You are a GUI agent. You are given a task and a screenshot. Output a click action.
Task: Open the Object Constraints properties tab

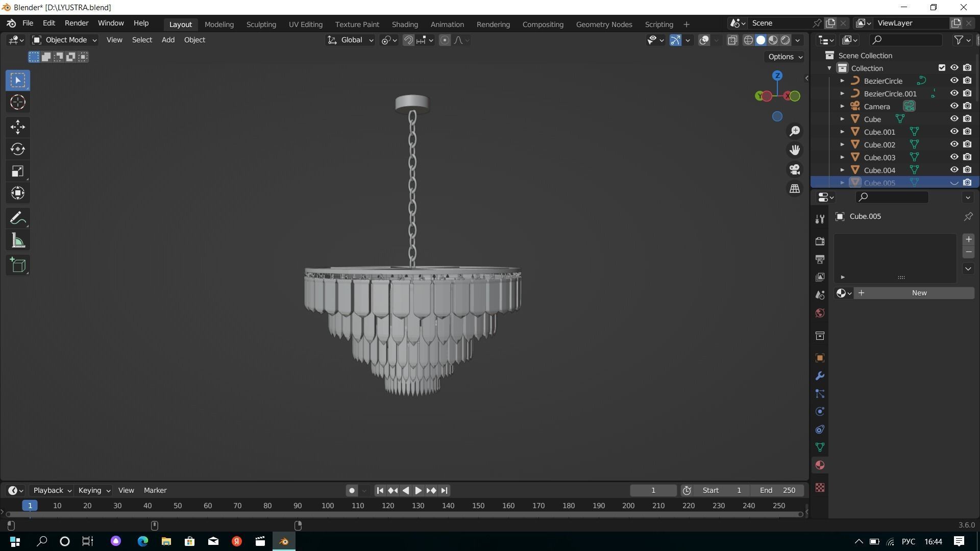[x=820, y=430]
